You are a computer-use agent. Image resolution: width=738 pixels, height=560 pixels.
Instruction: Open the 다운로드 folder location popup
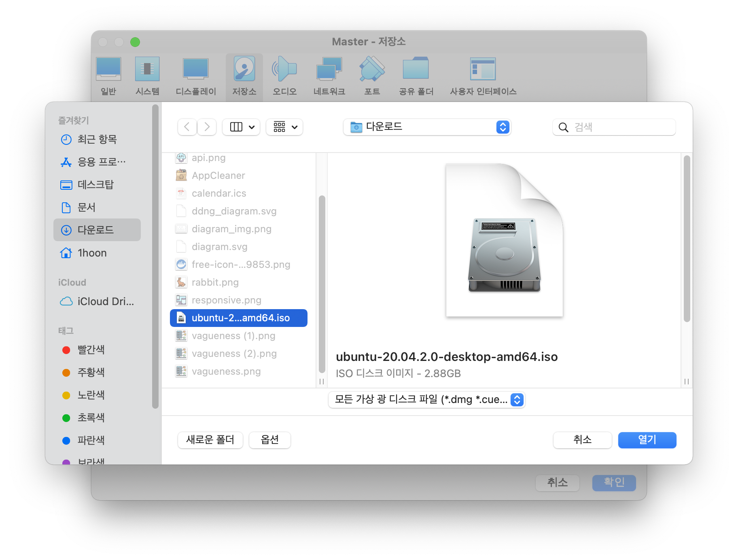coord(427,127)
